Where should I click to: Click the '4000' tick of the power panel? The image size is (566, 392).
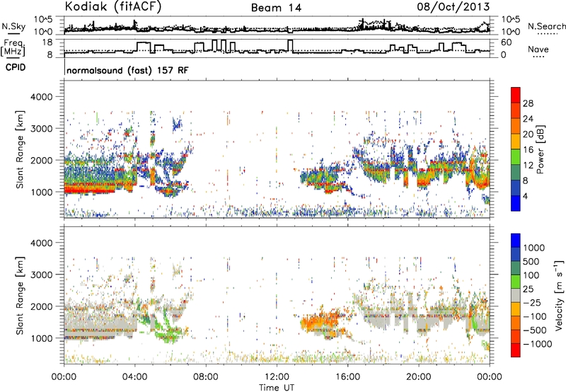42,97
